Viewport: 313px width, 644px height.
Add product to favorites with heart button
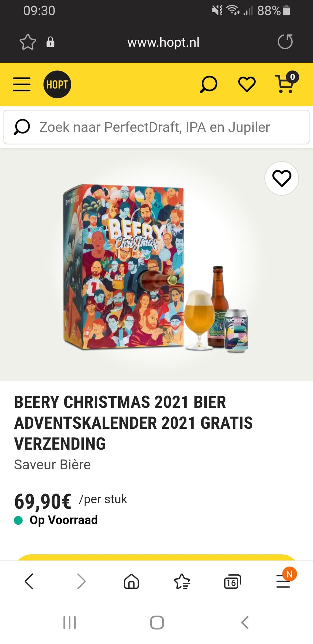point(282,178)
